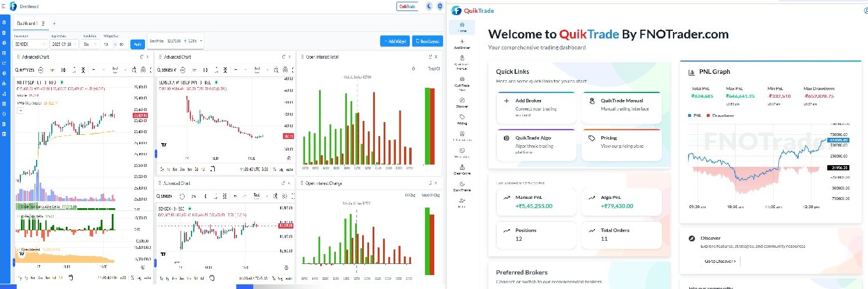Open layout dropdown arrow on SENSEX call chart
This screenshot has height=289, width=868.
[267, 70]
